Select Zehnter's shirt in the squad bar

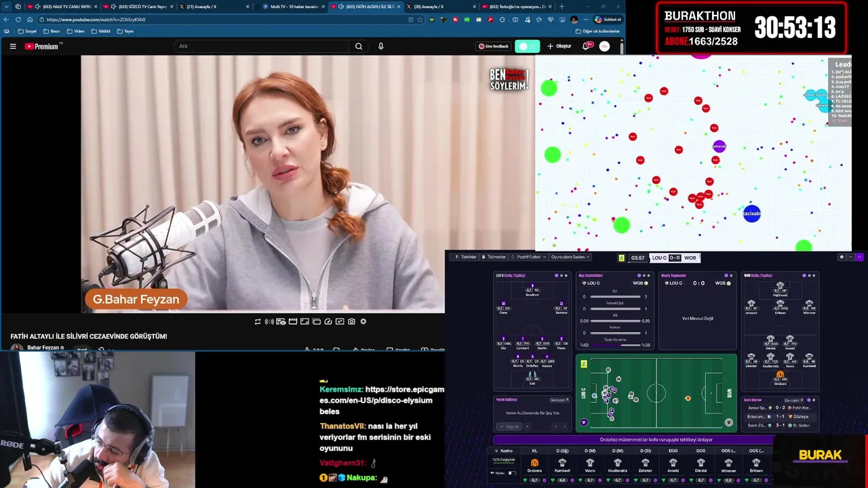pos(645,463)
